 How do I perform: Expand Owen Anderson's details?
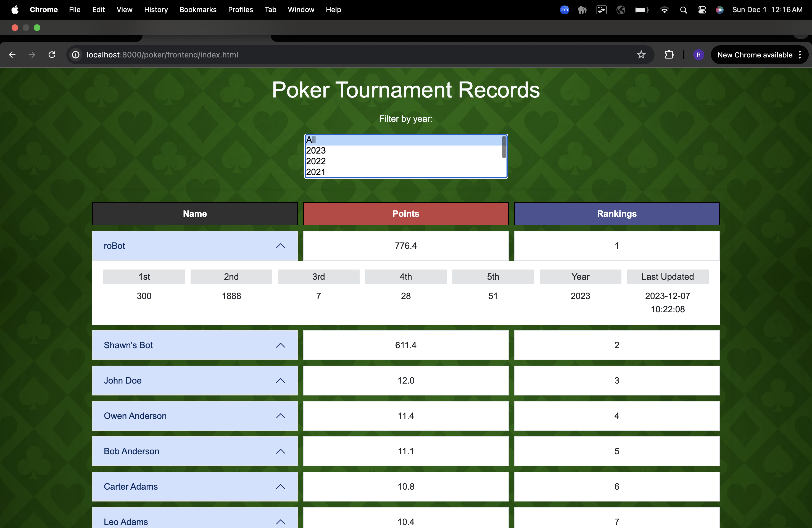click(x=280, y=416)
